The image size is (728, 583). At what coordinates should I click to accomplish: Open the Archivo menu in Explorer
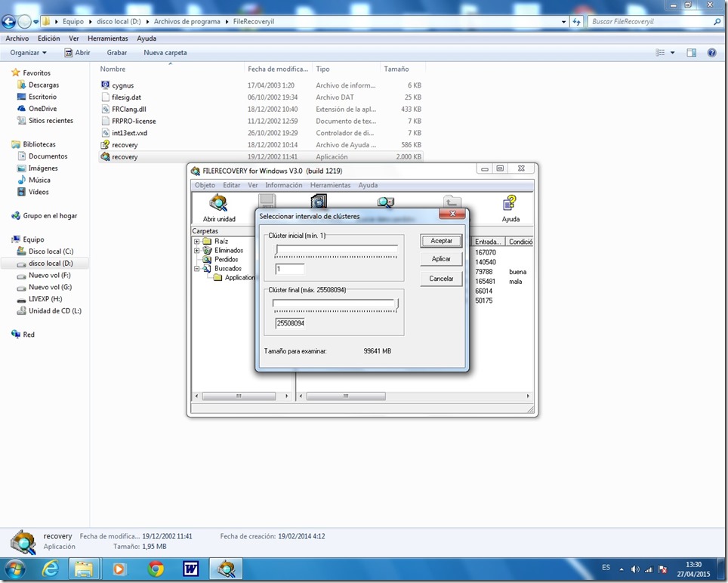pyautogui.click(x=17, y=39)
